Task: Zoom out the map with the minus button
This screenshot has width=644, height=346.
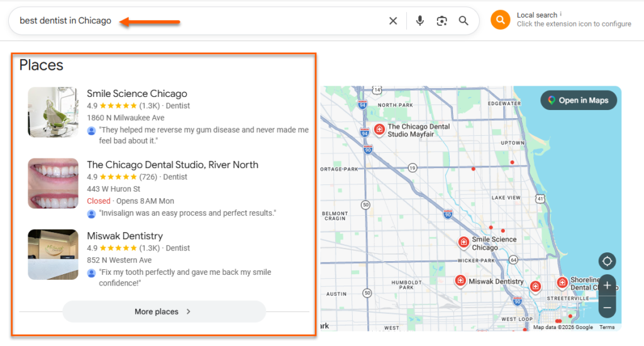Action: (x=607, y=308)
